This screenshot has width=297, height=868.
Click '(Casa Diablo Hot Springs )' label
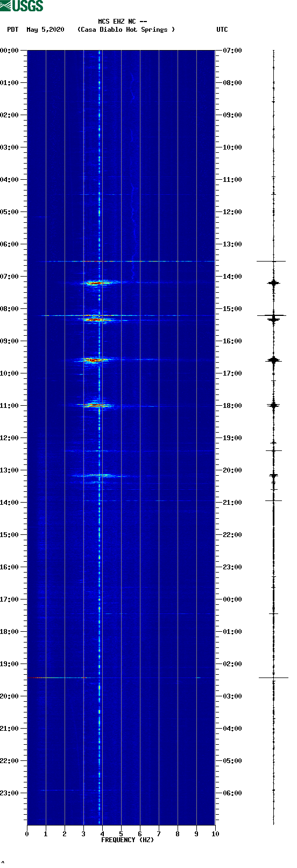click(x=126, y=30)
